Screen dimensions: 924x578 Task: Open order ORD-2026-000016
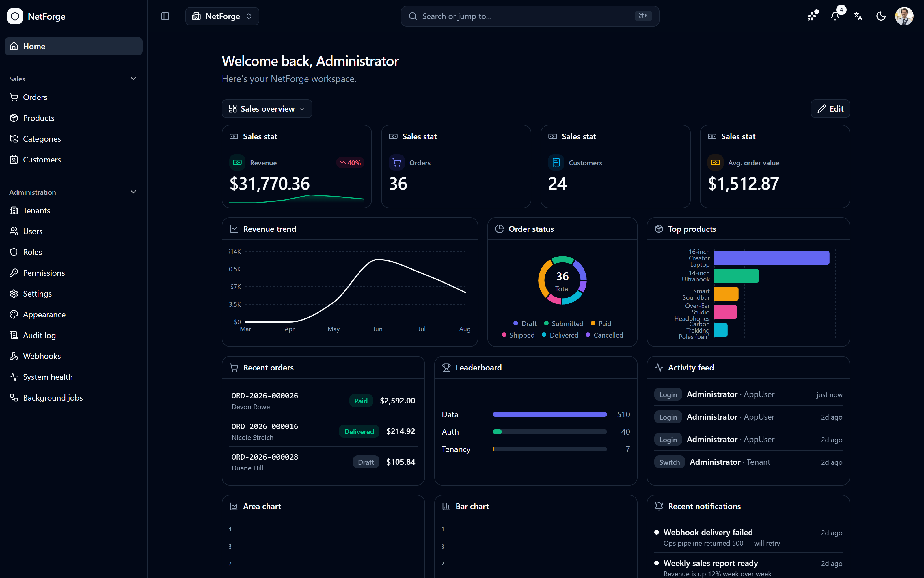[x=323, y=431]
